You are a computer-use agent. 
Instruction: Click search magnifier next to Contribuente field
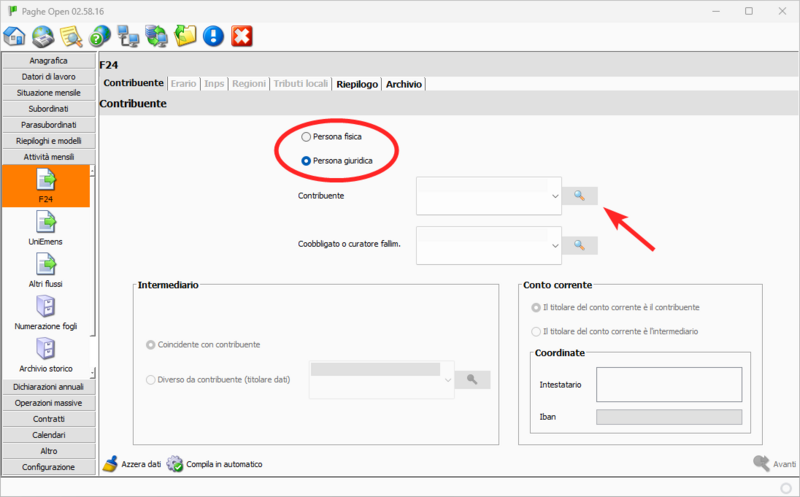click(x=579, y=196)
